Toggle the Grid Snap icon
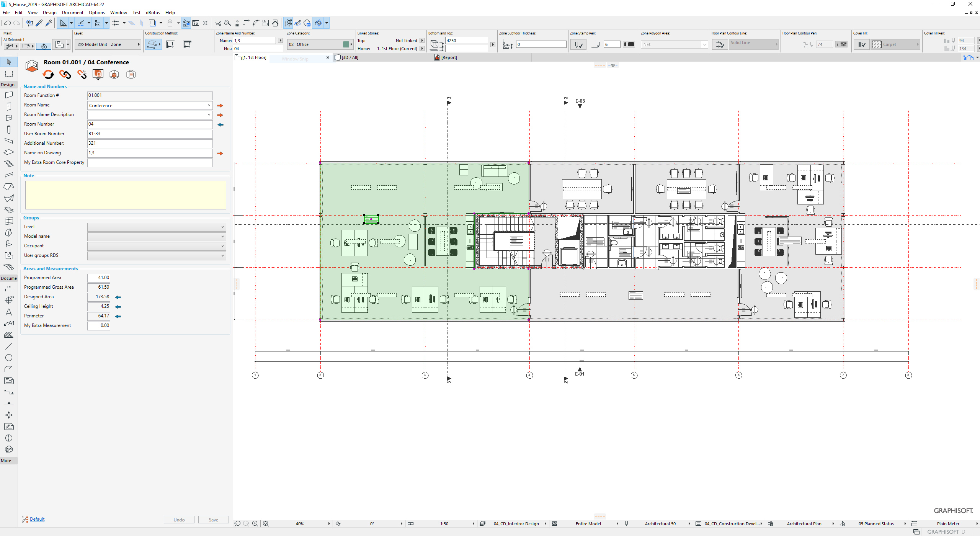Screen dimensions: 980x536 (116, 23)
